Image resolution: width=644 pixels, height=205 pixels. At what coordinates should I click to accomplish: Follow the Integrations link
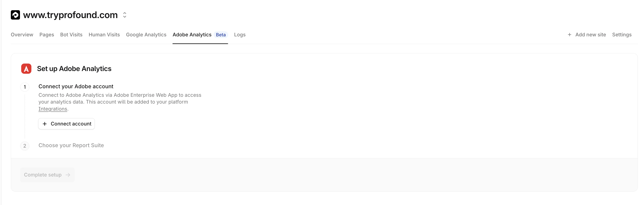[x=53, y=109]
